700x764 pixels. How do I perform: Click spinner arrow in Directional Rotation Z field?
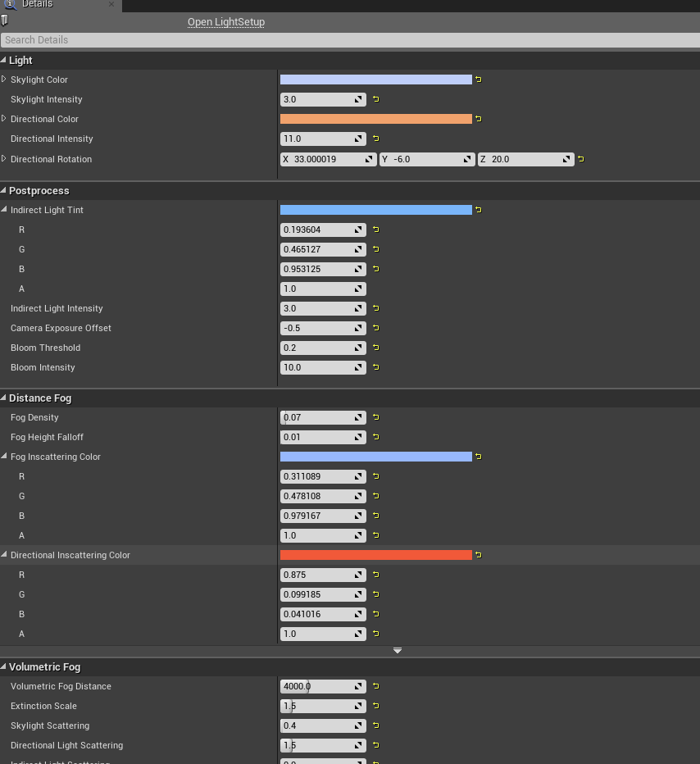566,159
